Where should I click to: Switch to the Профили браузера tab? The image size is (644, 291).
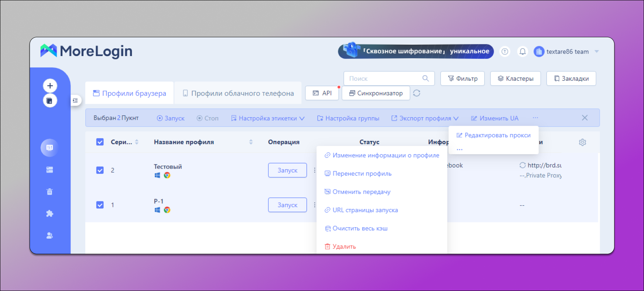(x=130, y=93)
